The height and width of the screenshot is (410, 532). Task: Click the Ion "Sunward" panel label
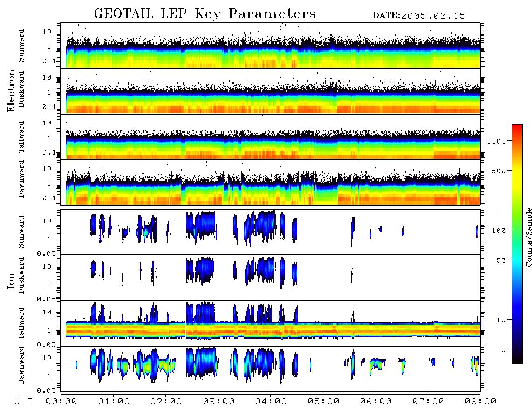point(21,232)
